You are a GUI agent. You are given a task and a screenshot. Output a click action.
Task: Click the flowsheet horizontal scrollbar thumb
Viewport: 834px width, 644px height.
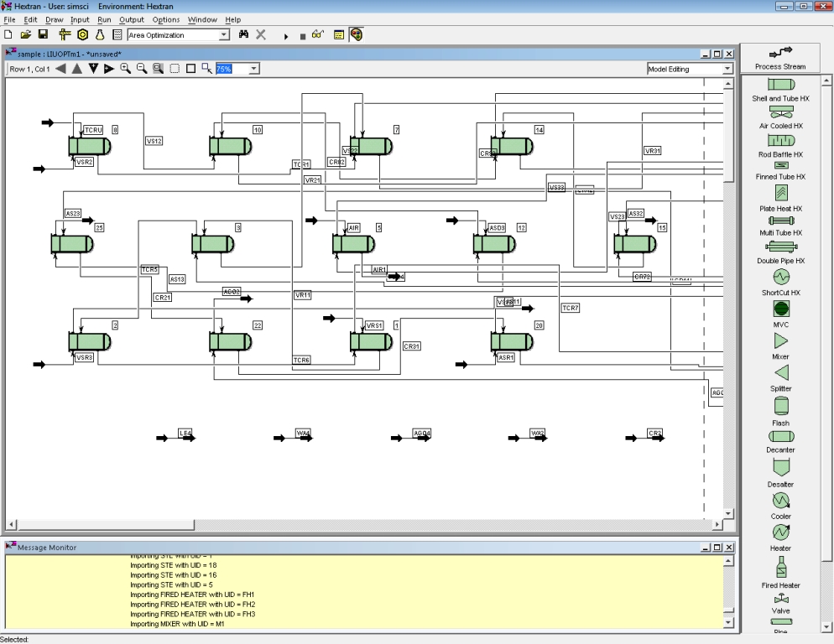coord(106,525)
